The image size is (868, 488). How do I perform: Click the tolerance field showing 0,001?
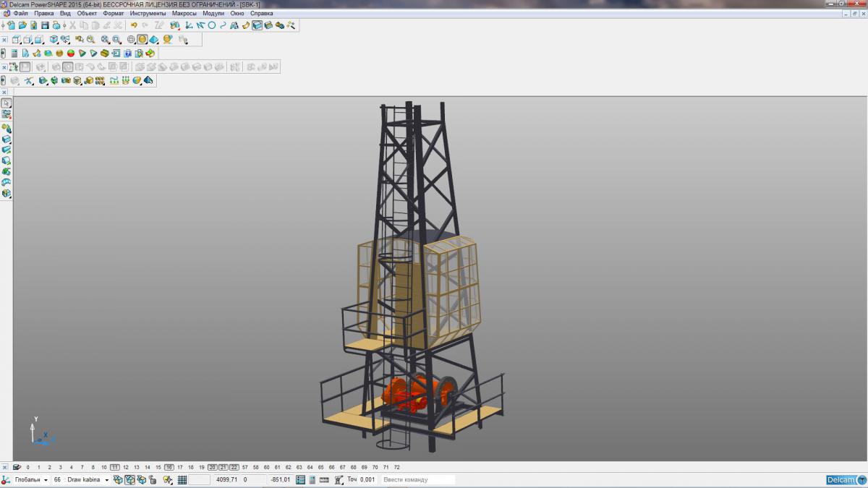(367, 479)
